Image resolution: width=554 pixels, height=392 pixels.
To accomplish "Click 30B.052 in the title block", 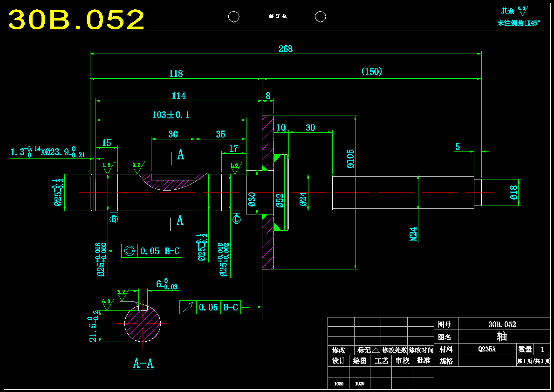I will (x=502, y=324).
